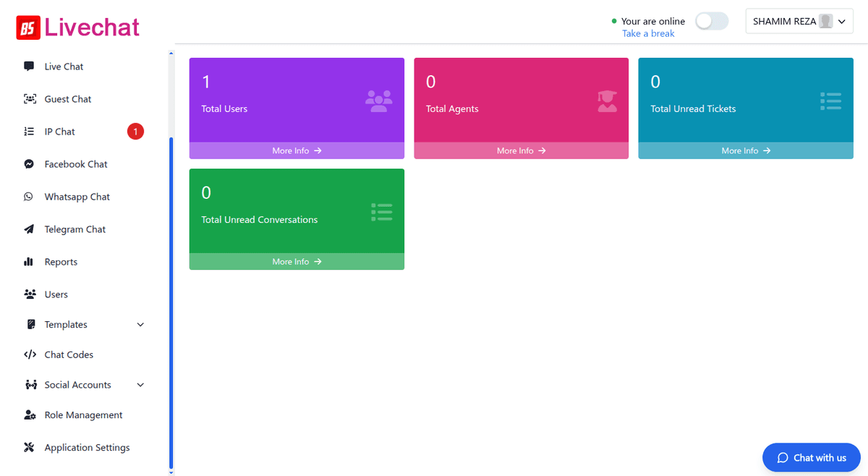The image size is (868, 476).
Task: Click the Guest Chat sidebar icon
Action: coord(30,99)
